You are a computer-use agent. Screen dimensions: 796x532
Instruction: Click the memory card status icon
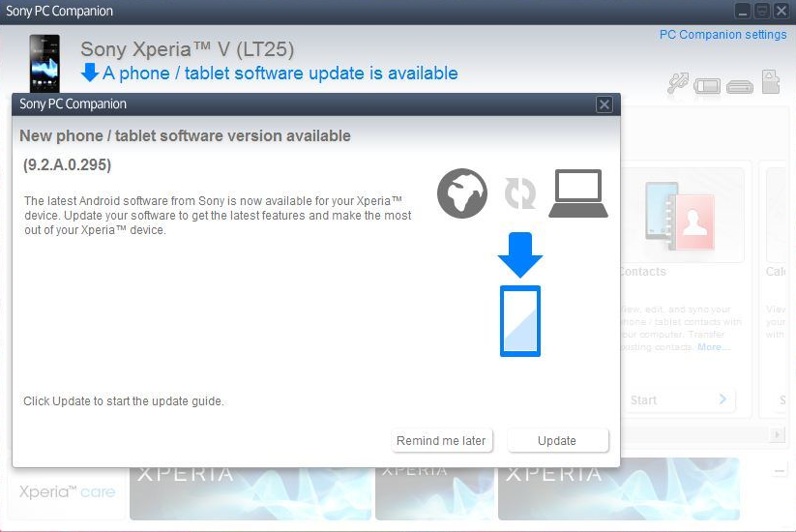tap(771, 81)
